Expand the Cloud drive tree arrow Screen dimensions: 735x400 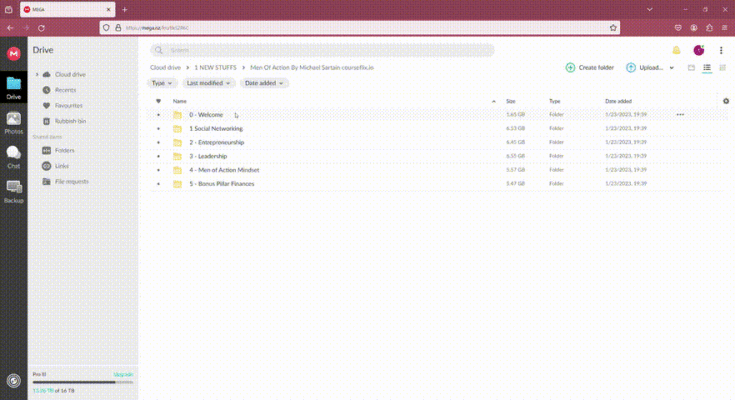pyautogui.click(x=37, y=75)
